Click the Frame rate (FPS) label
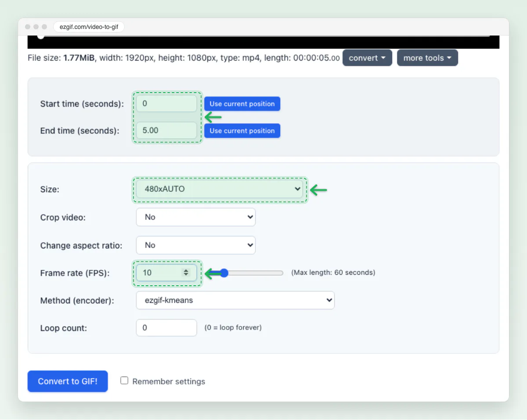This screenshot has width=527, height=420. [x=75, y=273]
